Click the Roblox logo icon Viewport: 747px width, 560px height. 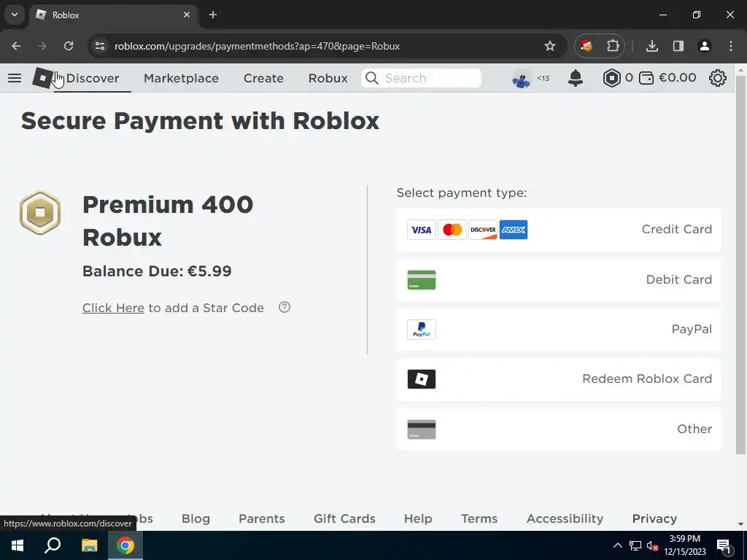[43, 77]
